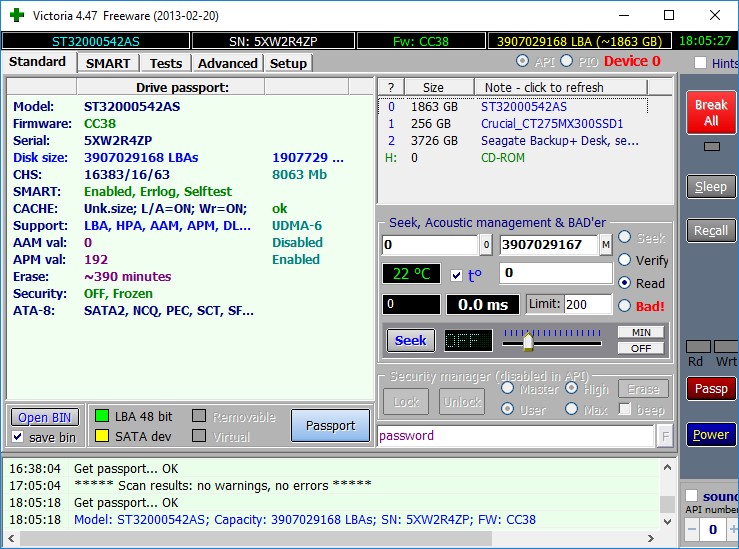Toggle the sound checkbox
739x549 pixels.
(691, 496)
